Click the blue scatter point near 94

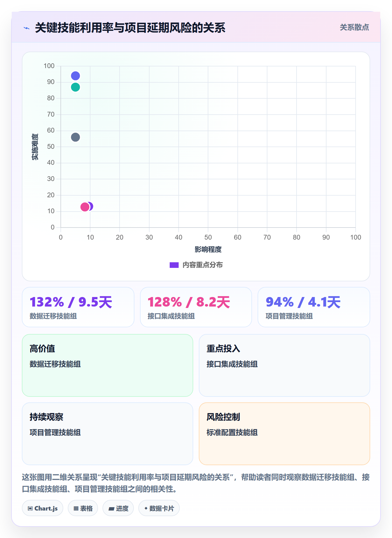(75, 76)
